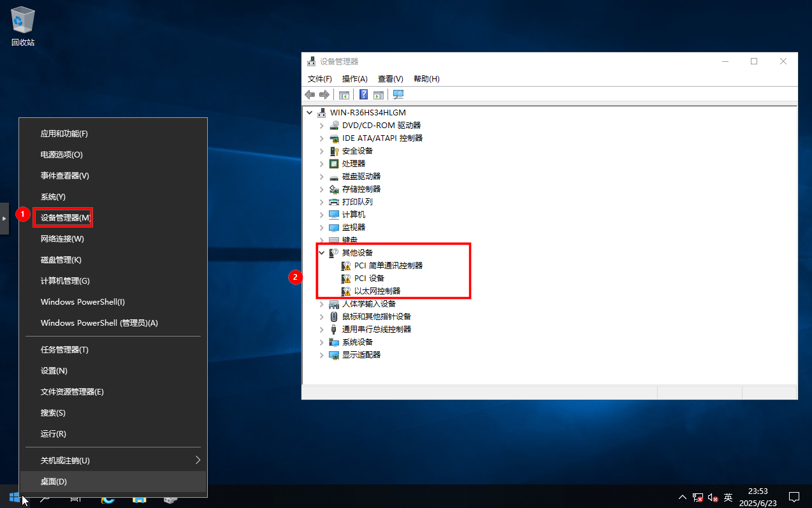Open the 关机或注销(U) submenu
The image size is (812, 508).
pos(113,460)
